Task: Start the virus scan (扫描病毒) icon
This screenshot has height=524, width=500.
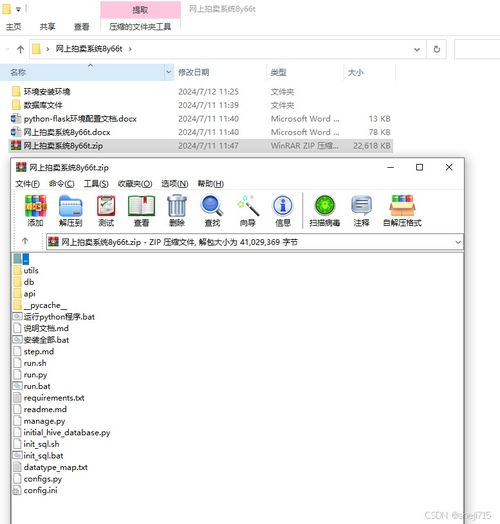Action: coord(325,211)
